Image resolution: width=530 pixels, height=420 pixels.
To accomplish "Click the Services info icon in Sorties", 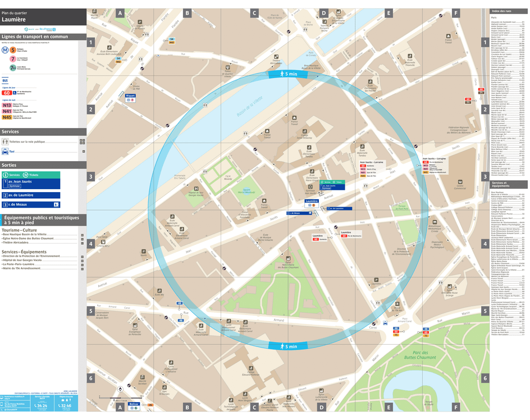I will [x=5, y=175].
